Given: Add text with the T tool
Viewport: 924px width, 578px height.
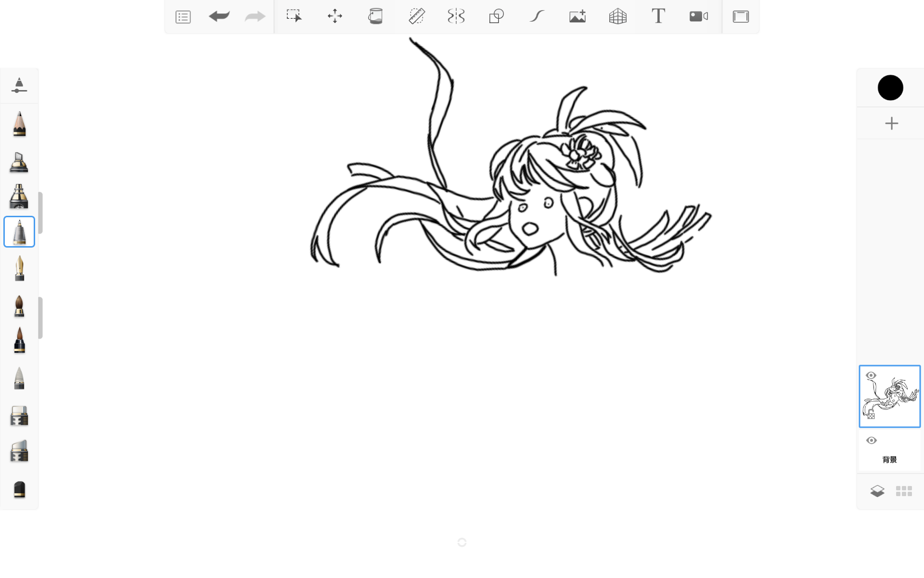Looking at the screenshot, I should click(x=658, y=16).
